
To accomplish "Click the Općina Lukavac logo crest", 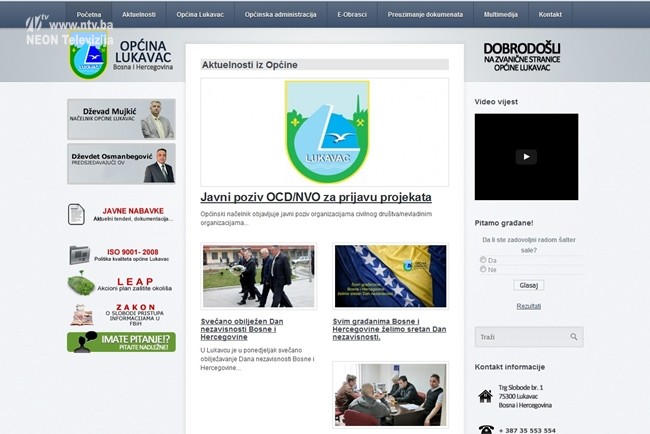I will 88,60.
